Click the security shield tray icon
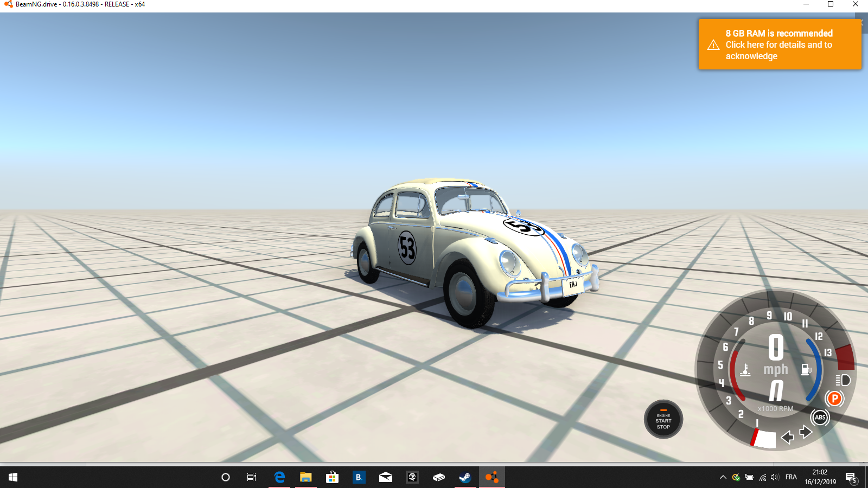The image size is (868, 488). pos(736,477)
